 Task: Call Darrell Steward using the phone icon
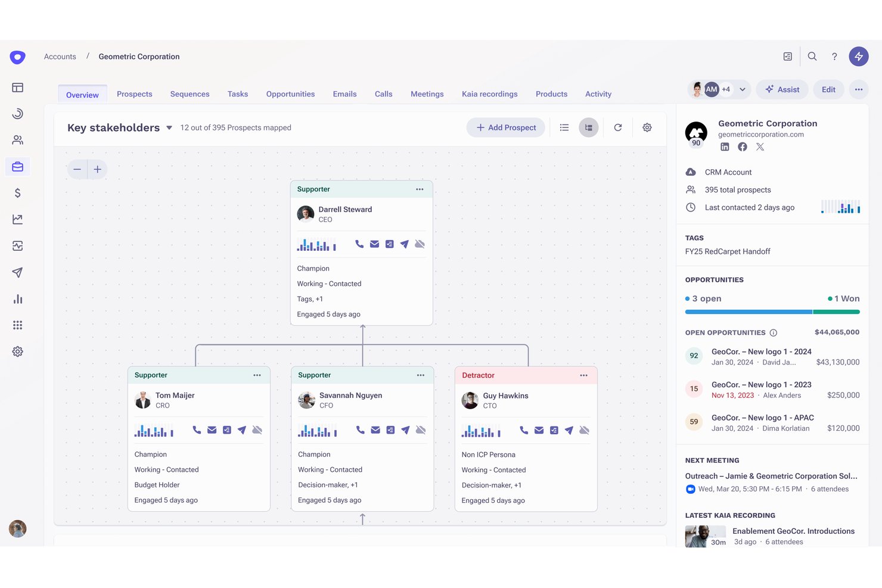359,244
